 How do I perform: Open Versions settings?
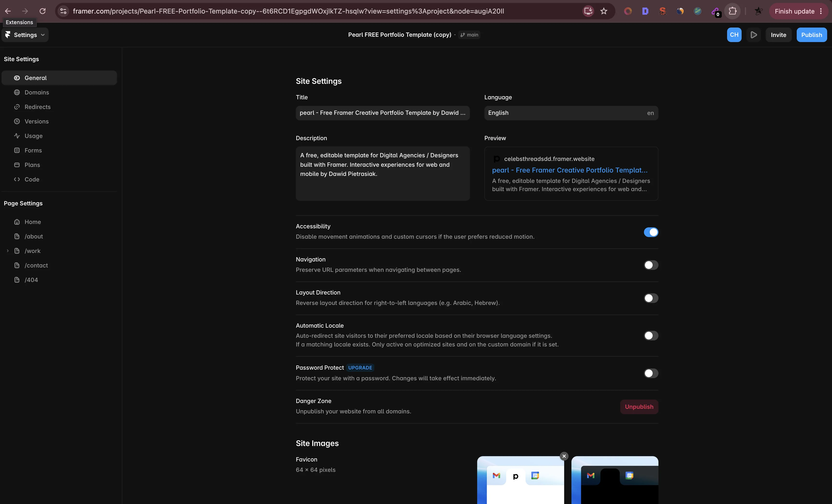59,121
